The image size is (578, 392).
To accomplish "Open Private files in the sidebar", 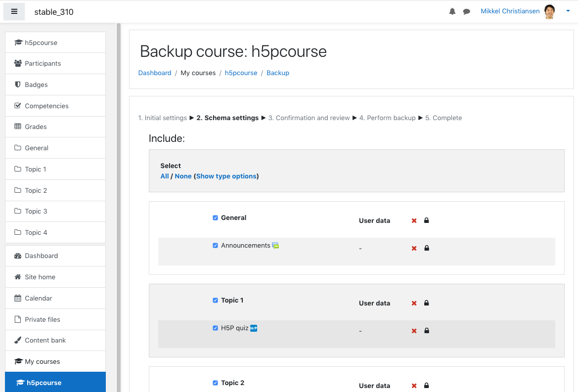I will 55,319.
